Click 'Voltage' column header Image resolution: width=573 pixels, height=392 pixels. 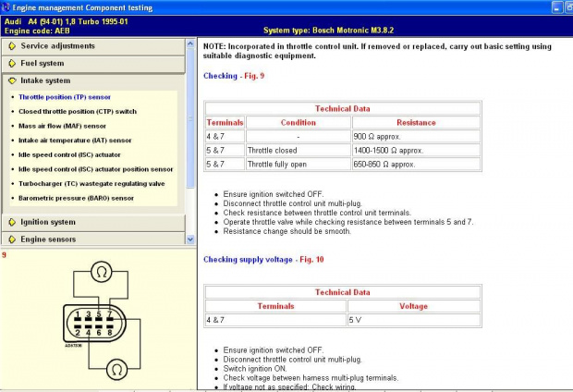pos(414,306)
